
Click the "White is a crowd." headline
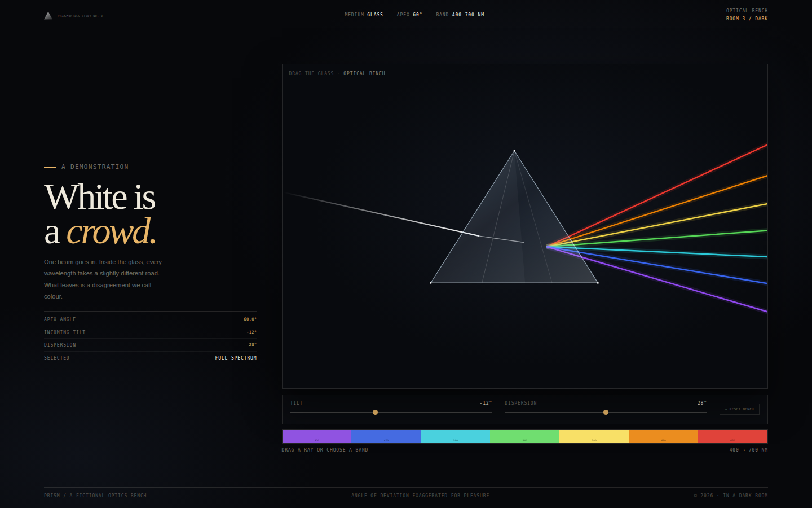pos(100,214)
